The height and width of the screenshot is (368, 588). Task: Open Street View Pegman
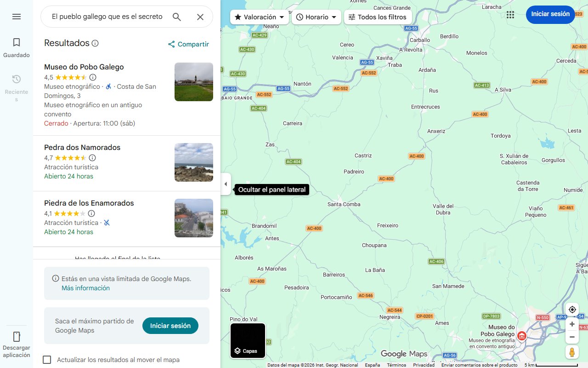click(x=572, y=352)
